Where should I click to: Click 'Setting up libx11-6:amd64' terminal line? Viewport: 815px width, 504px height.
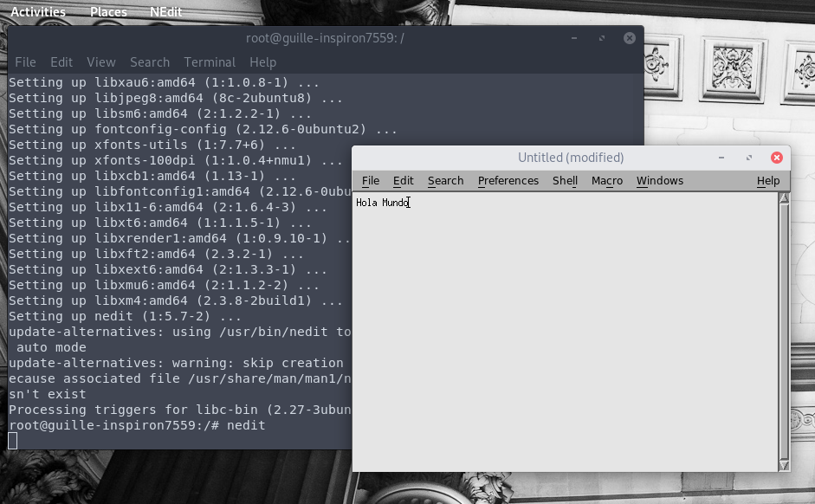point(167,207)
